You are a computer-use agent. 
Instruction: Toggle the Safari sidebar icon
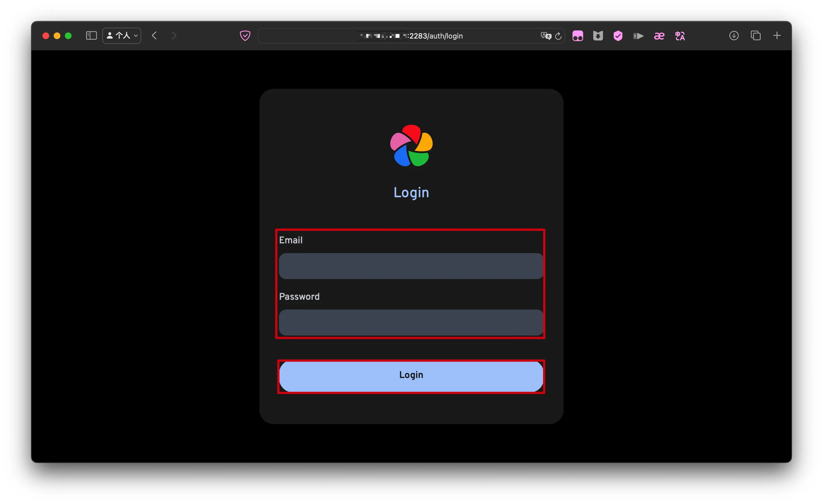[x=91, y=36]
